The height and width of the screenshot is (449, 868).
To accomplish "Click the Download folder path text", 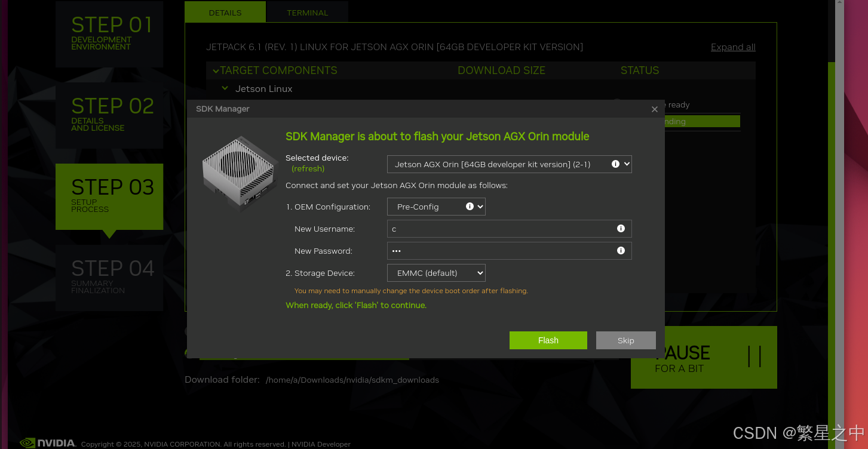I will pos(352,380).
